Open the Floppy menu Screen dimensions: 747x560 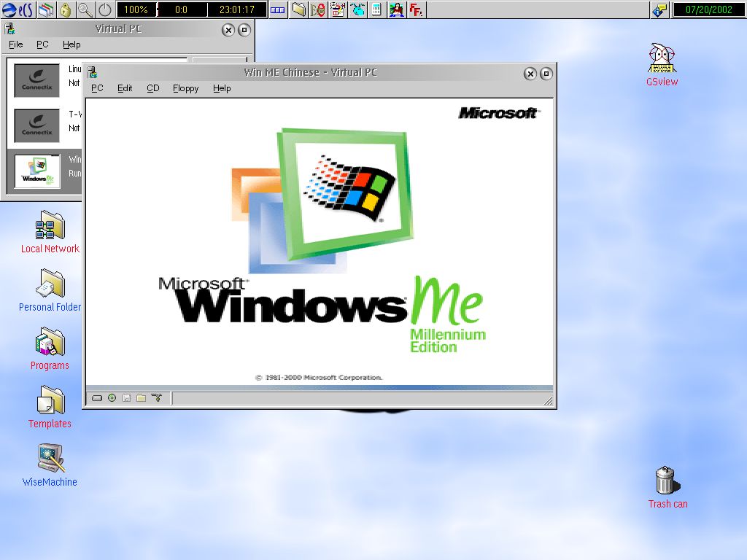click(x=186, y=88)
